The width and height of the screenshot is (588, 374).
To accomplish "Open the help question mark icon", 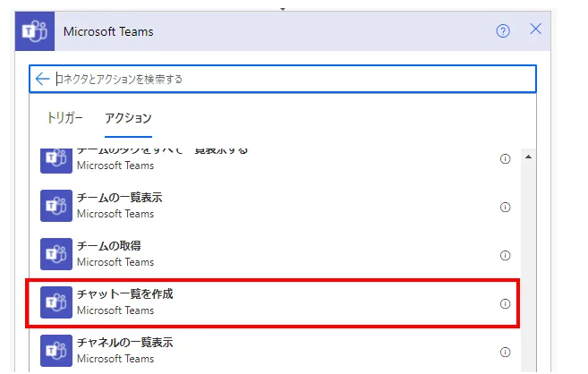I will click(x=503, y=31).
